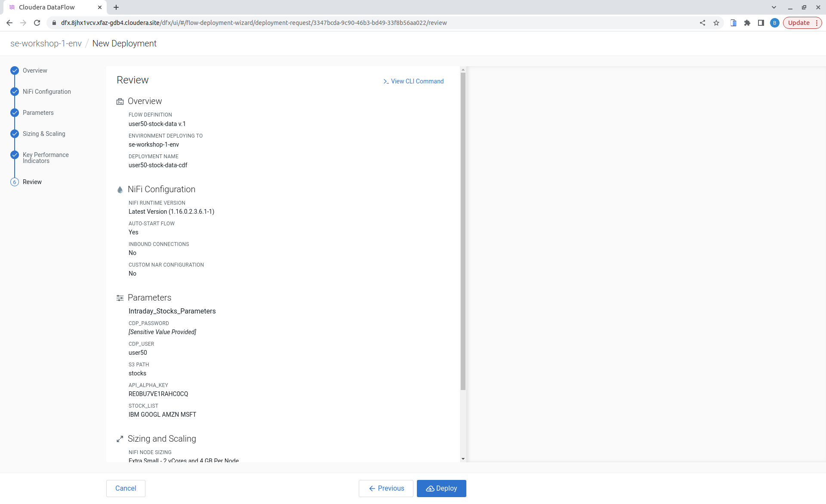Click the browser address bar URL
826x504 pixels.
(x=254, y=23)
